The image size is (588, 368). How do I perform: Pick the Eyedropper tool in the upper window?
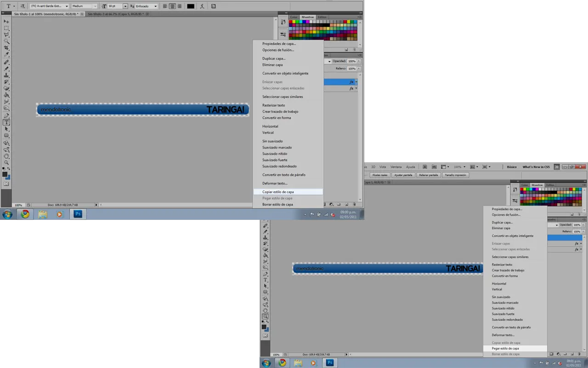[6, 55]
